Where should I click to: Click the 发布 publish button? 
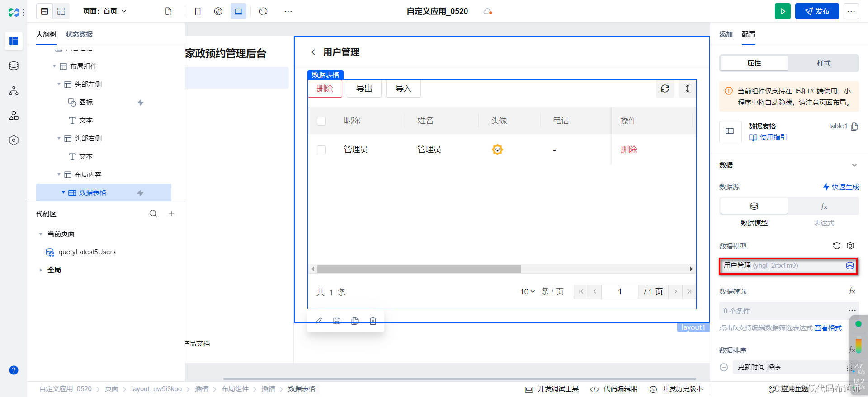coord(817,11)
